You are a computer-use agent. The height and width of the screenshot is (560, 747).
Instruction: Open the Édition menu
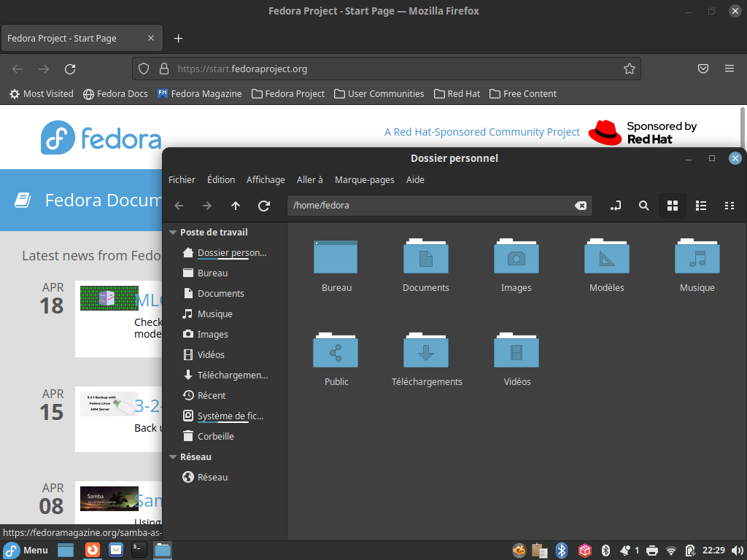pyautogui.click(x=221, y=180)
